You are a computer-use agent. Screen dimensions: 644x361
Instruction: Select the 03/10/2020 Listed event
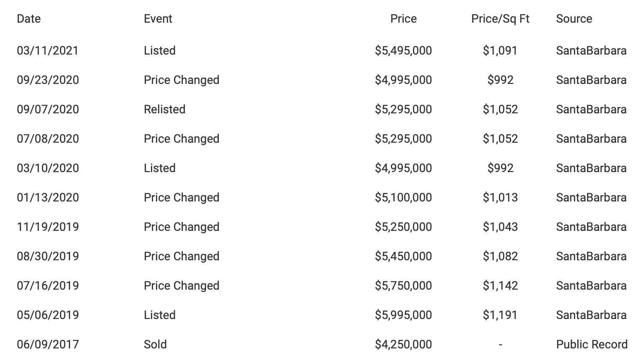point(159,168)
